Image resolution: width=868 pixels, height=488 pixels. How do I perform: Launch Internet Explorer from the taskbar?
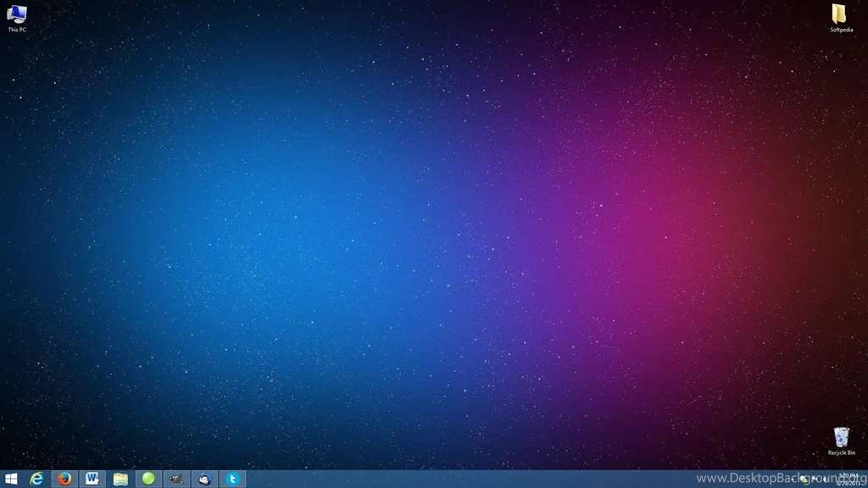[37, 479]
